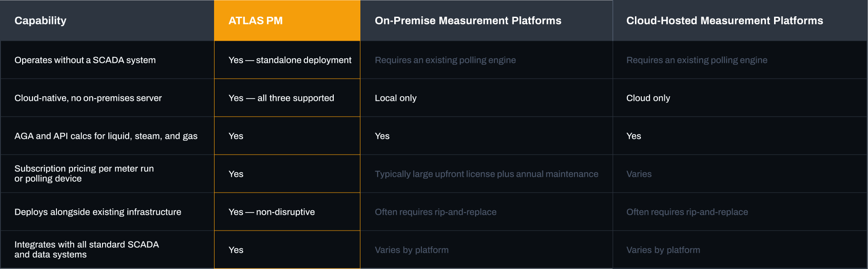Screen dimensions: 868x269
Task: Select 'Yes — all three supported' cell
Action: pyautogui.click(x=281, y=98)
